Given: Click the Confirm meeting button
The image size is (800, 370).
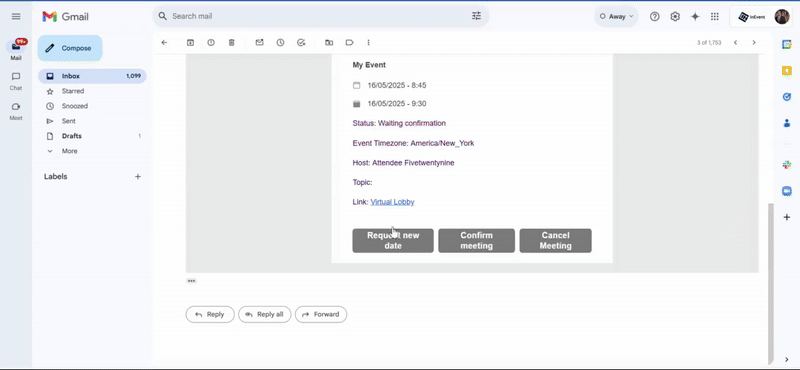Looking at the screenshot, I should point(477,240).
